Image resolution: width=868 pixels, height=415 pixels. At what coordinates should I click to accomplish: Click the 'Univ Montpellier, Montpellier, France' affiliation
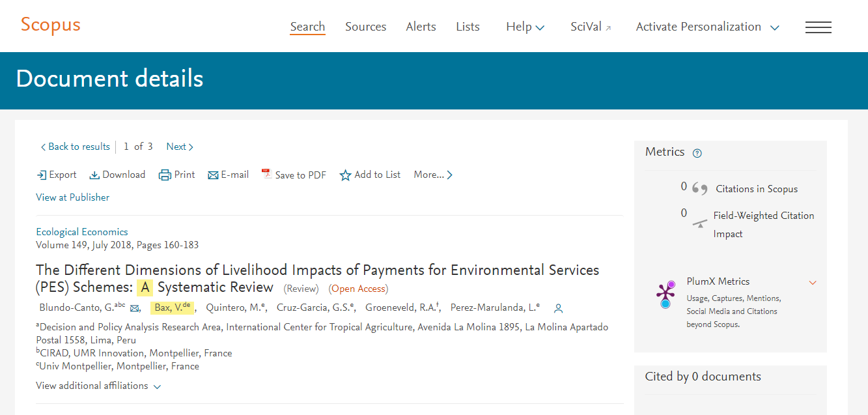click(117, 366)
